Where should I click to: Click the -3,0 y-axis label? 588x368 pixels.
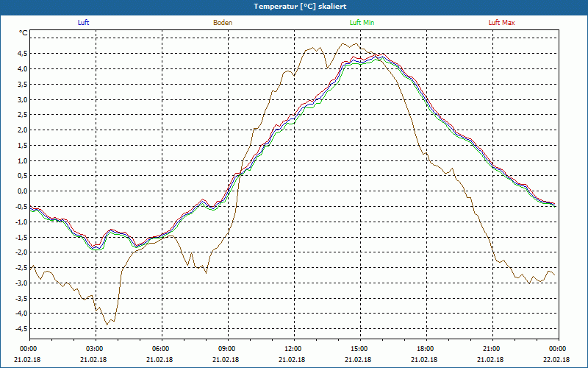(x=21, y=283)
